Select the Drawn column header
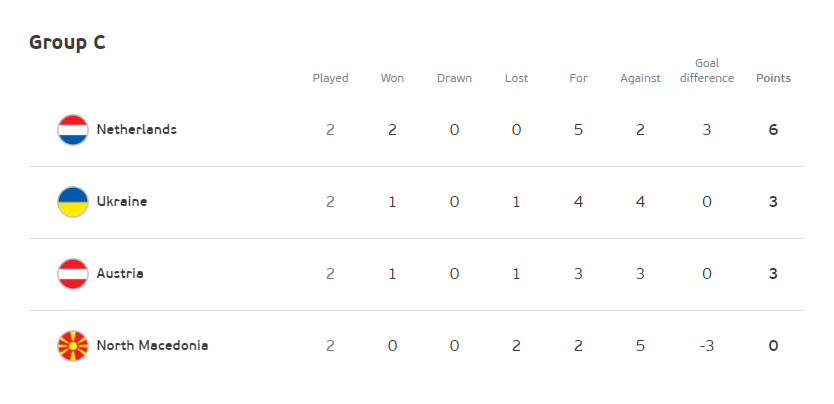Screen dimensions: 834x404 pos(454,78)
